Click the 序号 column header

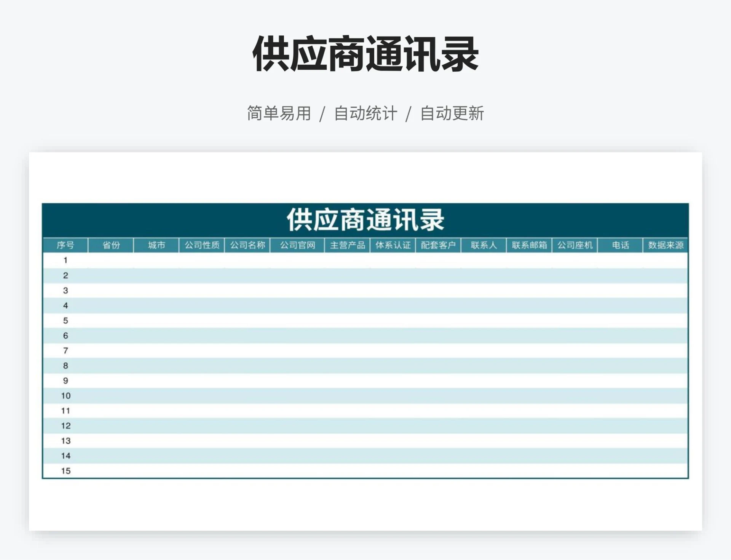coord(65,245)
